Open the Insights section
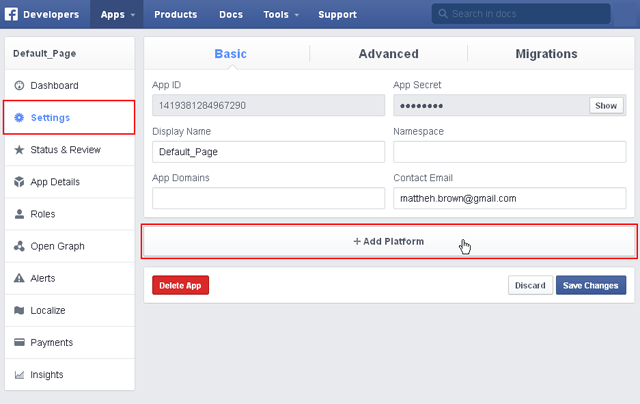Image resolution: width=640 pixels, height=404 pixels. 70,375
